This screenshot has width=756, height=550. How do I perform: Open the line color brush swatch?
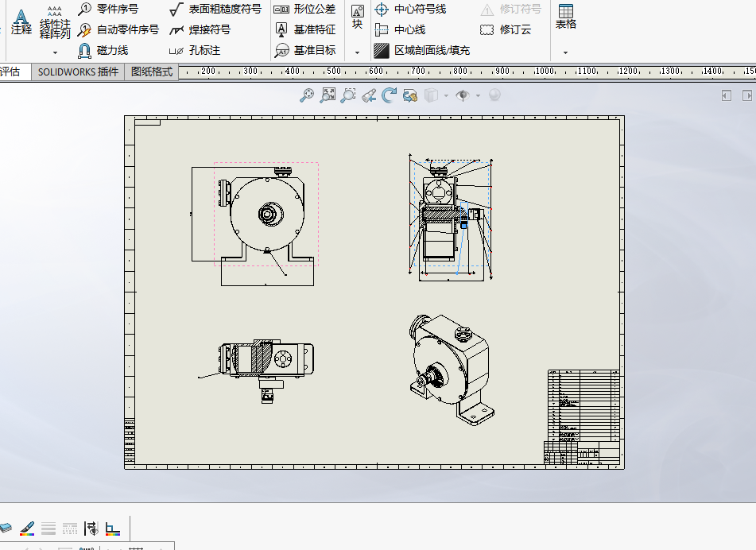(27, 529)
